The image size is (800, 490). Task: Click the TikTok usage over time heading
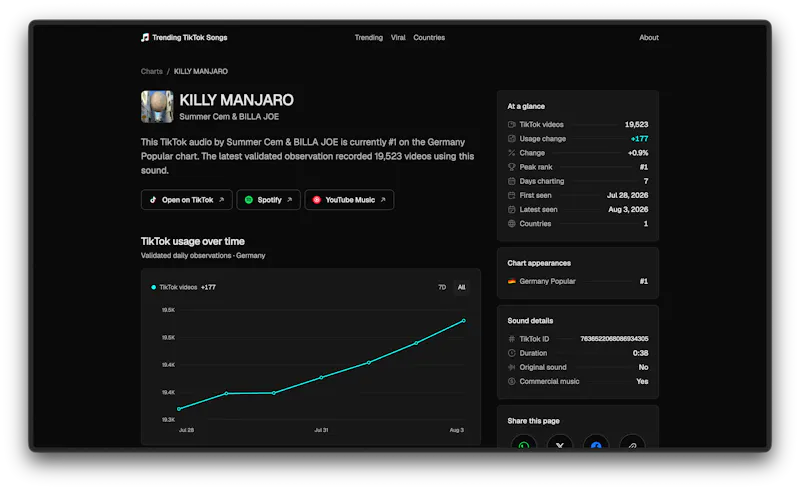point(193,241)
